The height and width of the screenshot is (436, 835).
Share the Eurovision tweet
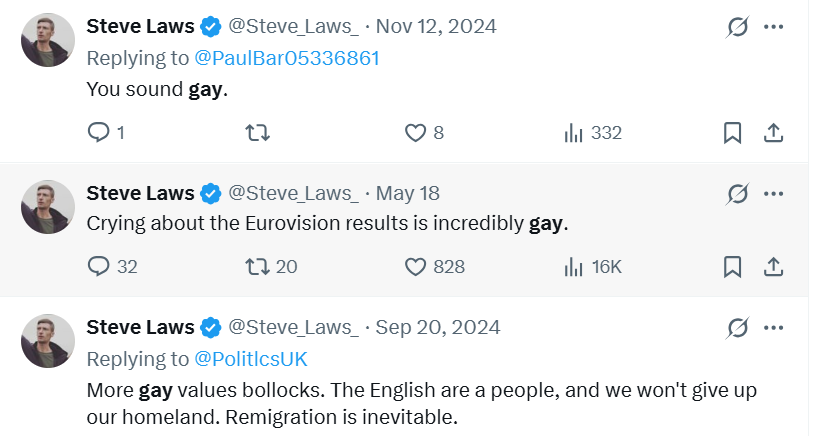coord(773,266)
